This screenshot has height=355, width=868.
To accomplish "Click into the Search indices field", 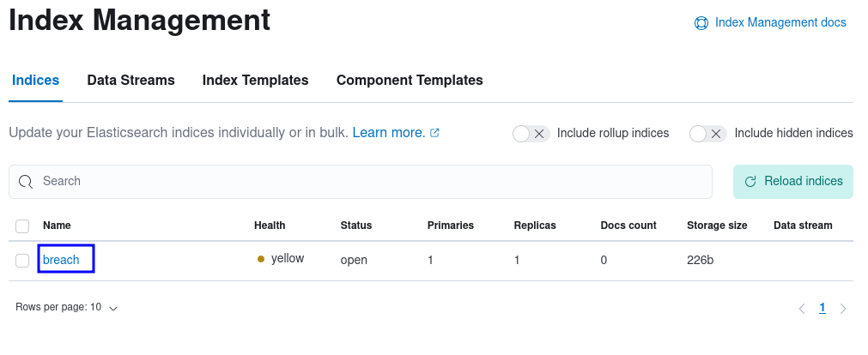I will (361, 182).
